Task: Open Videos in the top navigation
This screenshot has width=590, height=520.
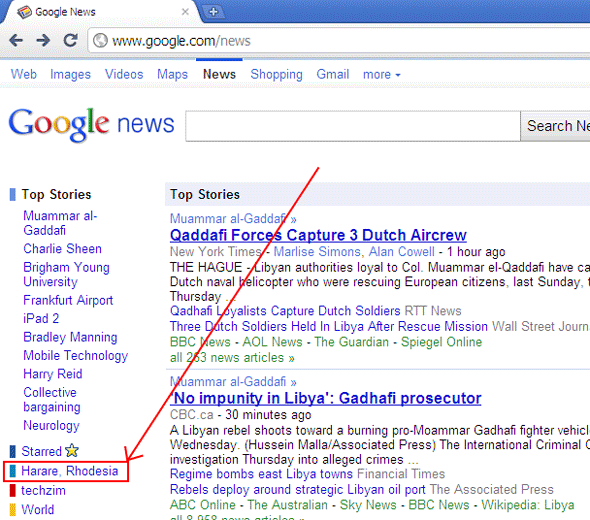Action: tap(124, 74)
